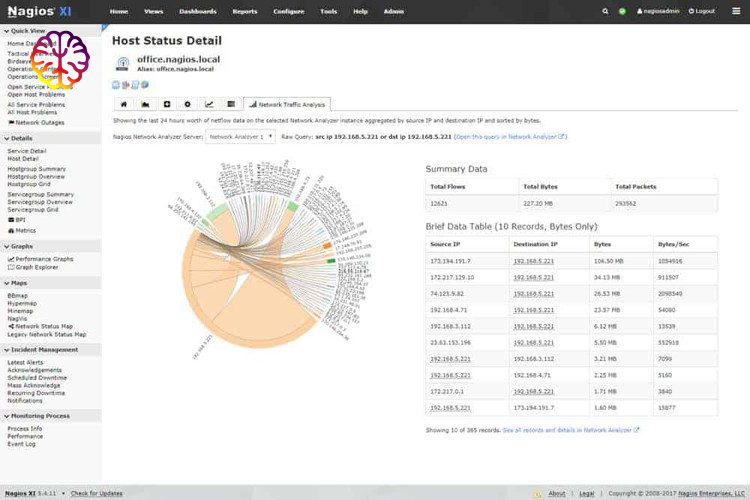The image size is (750, 500).
Task: Click the Network Status Map share icon
Action: click(11, 326)
